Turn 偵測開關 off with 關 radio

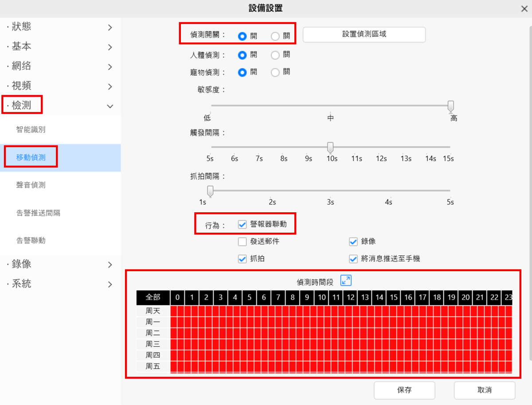(275, 36)
